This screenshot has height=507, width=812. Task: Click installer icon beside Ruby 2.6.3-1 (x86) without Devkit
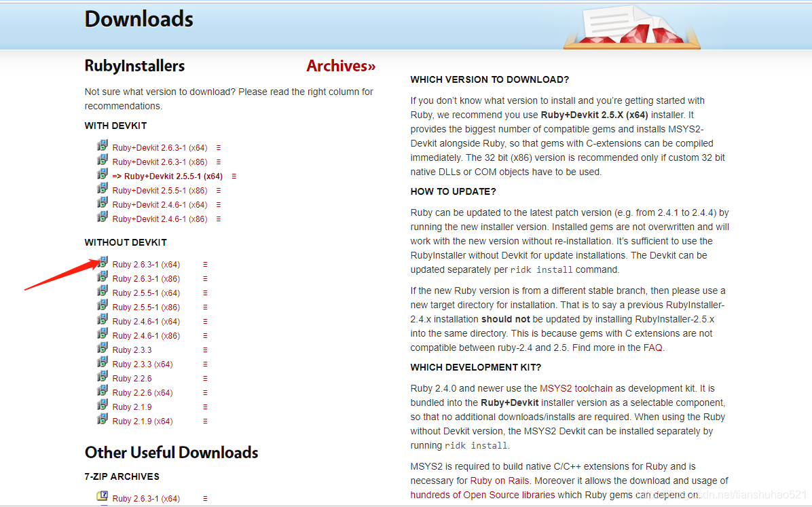(x=103, y=276)
